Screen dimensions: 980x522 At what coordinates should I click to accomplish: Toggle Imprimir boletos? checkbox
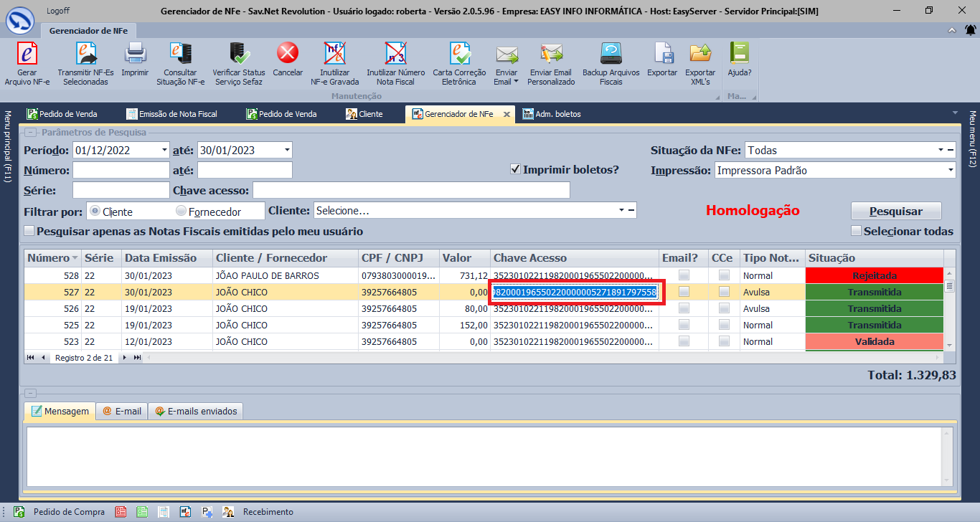tap(515, 169)
